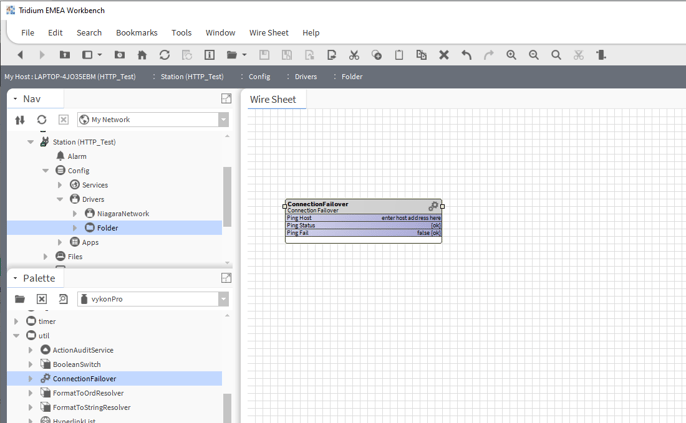This screenshot has width=686, height=423.
Task: Open the Tools menu
Action: (182, 33)
